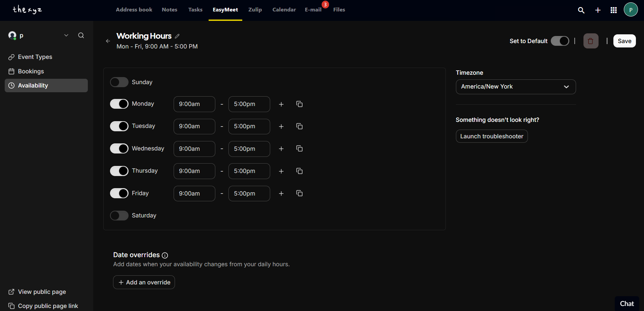Open the Timezone dropdown showing America/New York
The width and height of the screenshot is (644, 311).
click(x=515, y=87)
